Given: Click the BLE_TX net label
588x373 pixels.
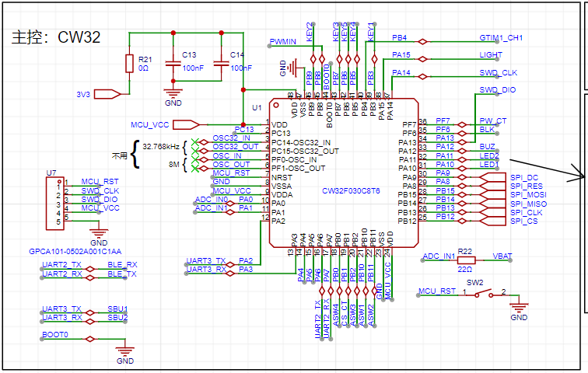Looking at the screenshot, I should 122,274.
